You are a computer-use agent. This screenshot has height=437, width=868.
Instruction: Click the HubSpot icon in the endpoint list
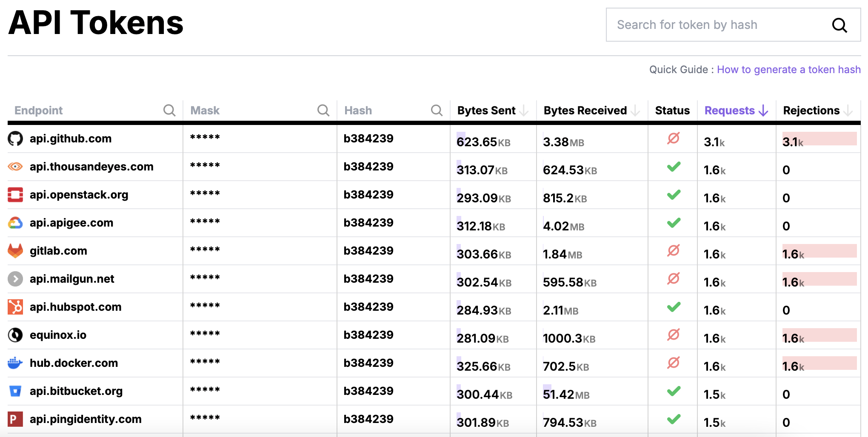(x=15, y=307)
